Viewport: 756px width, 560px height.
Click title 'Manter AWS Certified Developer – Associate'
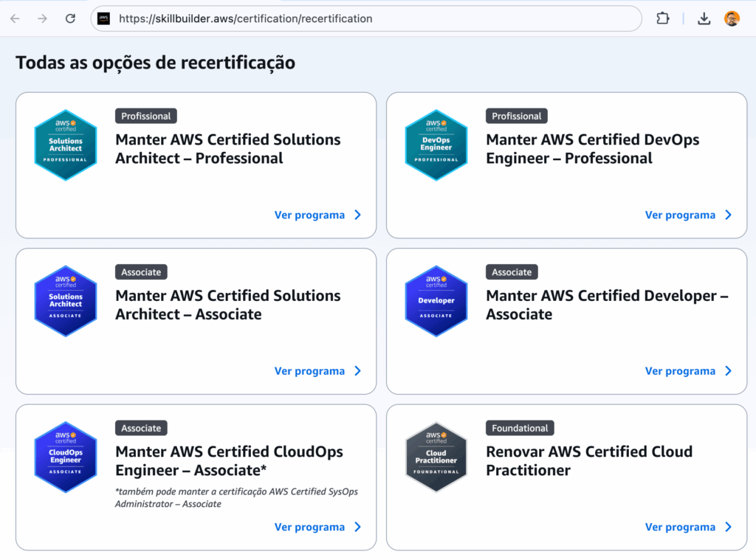tap(607, 305)
